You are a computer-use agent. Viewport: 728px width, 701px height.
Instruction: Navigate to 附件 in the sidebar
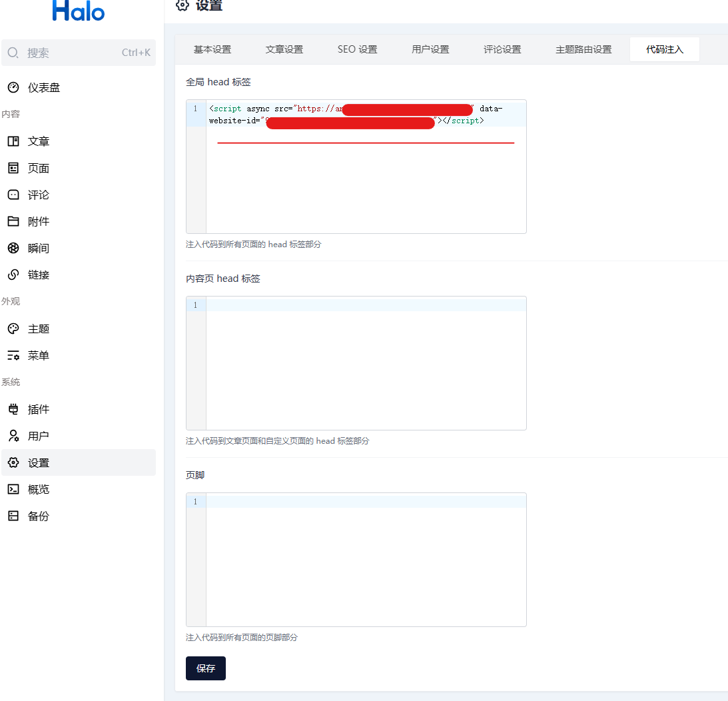(x=79, y=222)
